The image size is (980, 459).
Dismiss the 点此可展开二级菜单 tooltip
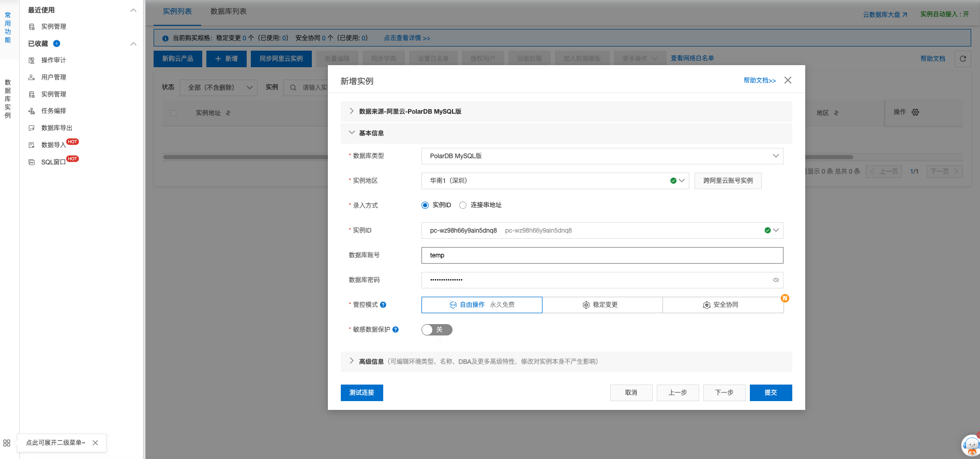pyautogui.click(x=95, y=443)
